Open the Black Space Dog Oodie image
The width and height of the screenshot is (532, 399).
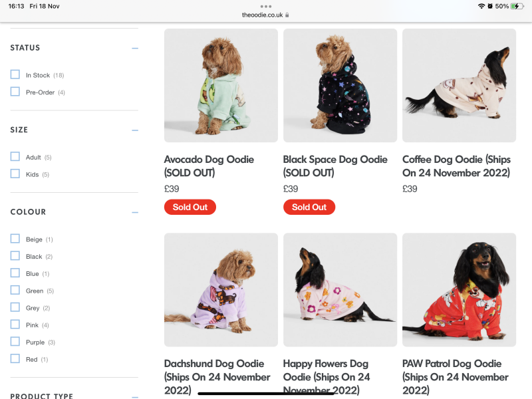click(x=340, y=86)
